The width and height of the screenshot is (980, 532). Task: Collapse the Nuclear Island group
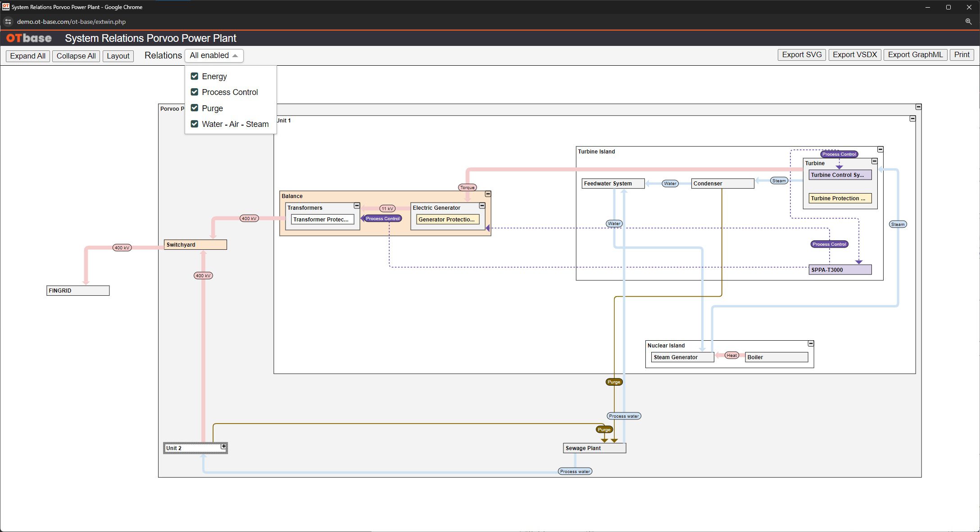(x=811, y=343)
